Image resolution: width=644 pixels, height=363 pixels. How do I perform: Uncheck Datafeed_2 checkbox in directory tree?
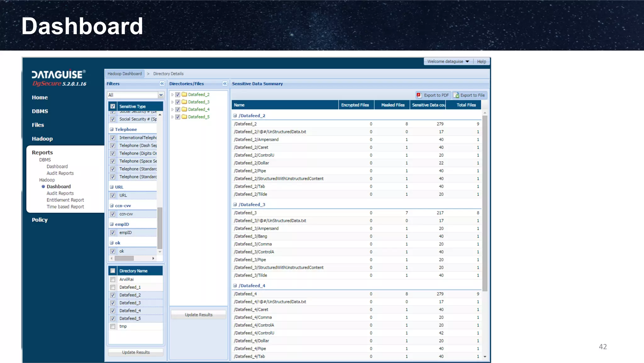coord(178,94)
